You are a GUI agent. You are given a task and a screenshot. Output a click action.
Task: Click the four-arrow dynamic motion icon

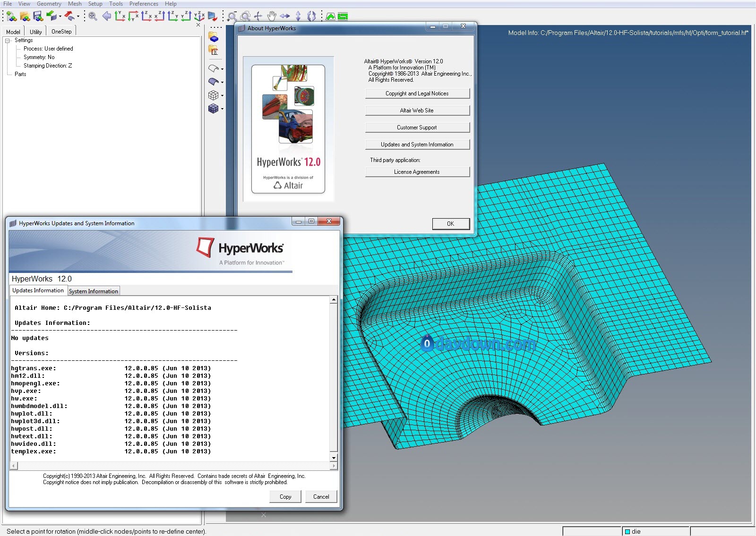[x=258, y=17]
